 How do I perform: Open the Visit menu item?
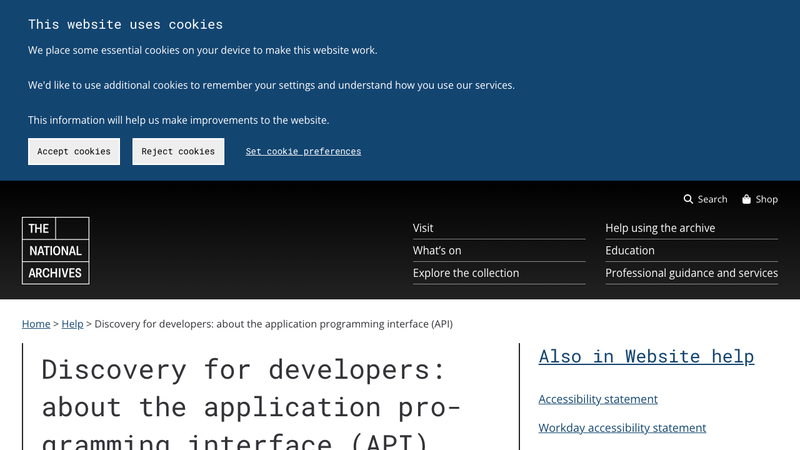coord(423,228)
